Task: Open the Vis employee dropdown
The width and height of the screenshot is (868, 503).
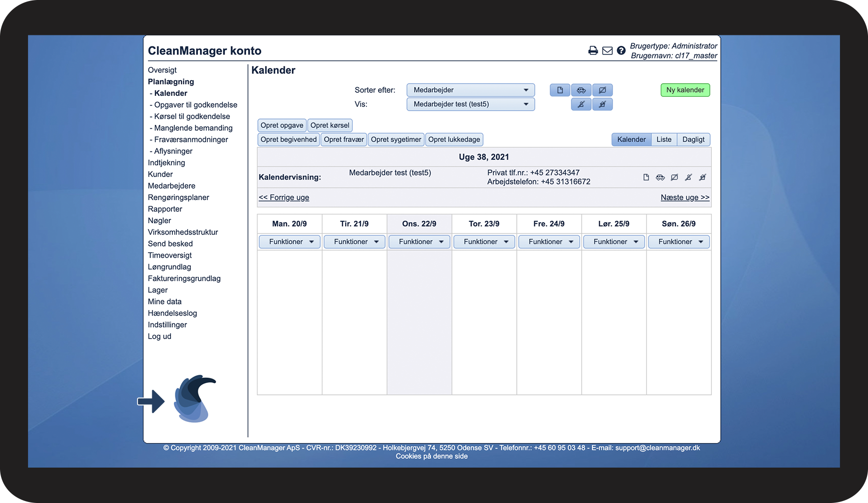Action: pyautogui.click(x=470, y=104)
